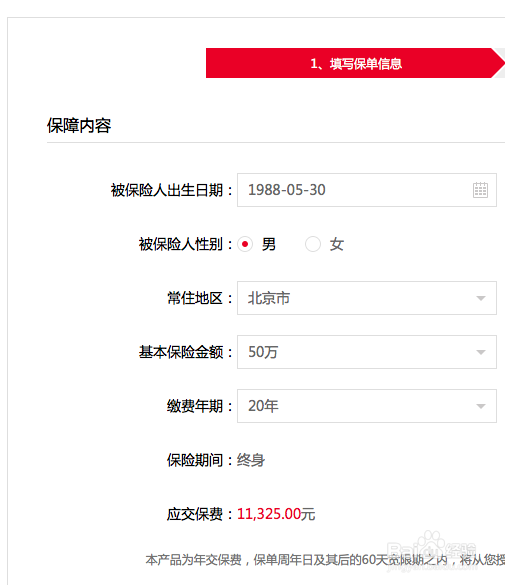Expand the 基本保险金额 dropdown arrow
505x585 pixels.
coord(481,352)
